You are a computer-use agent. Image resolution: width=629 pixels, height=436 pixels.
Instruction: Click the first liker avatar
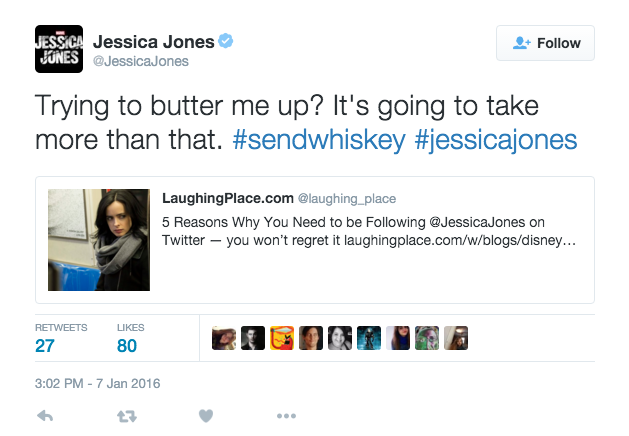tap(224, 339)
